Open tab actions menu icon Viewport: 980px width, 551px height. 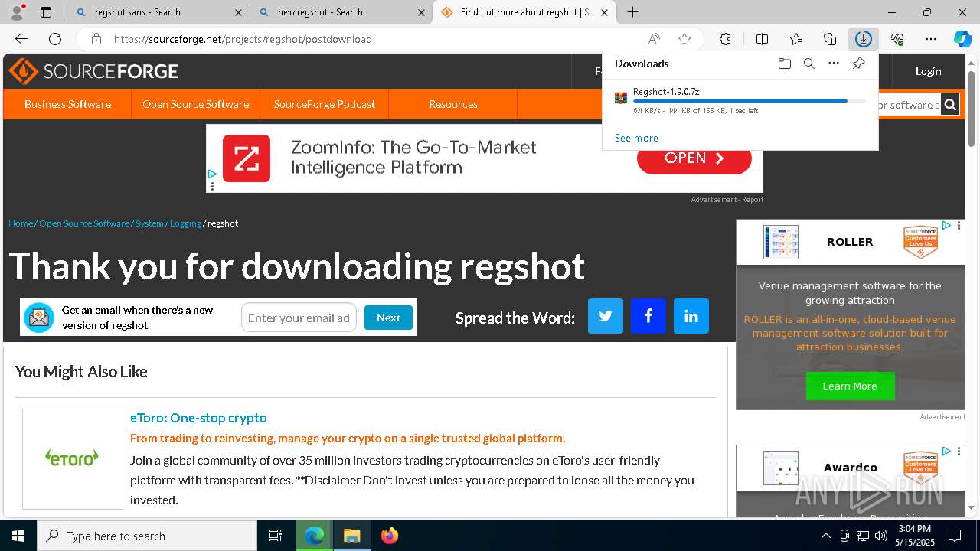coord(46,12)
